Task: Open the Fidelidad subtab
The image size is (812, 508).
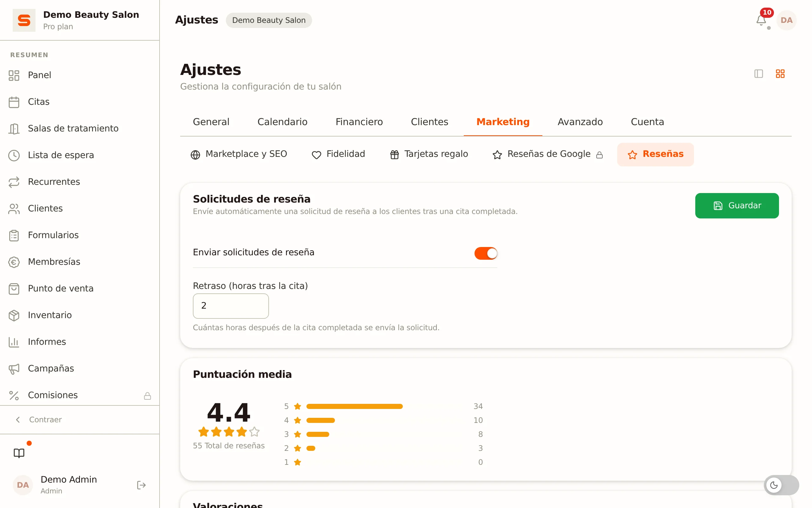Action: tap(338, 154)
